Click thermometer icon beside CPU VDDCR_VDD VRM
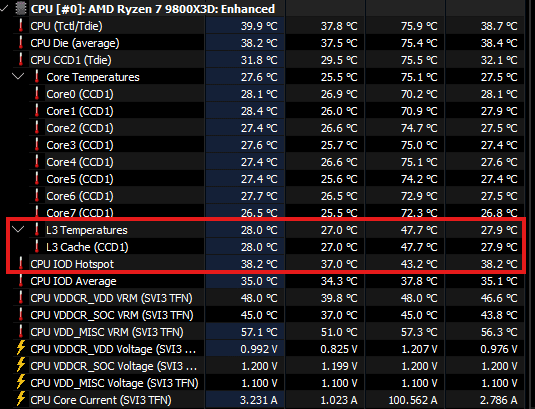This screenshot has width=535, height=409. pyautogui.click(x=21, y=298)
